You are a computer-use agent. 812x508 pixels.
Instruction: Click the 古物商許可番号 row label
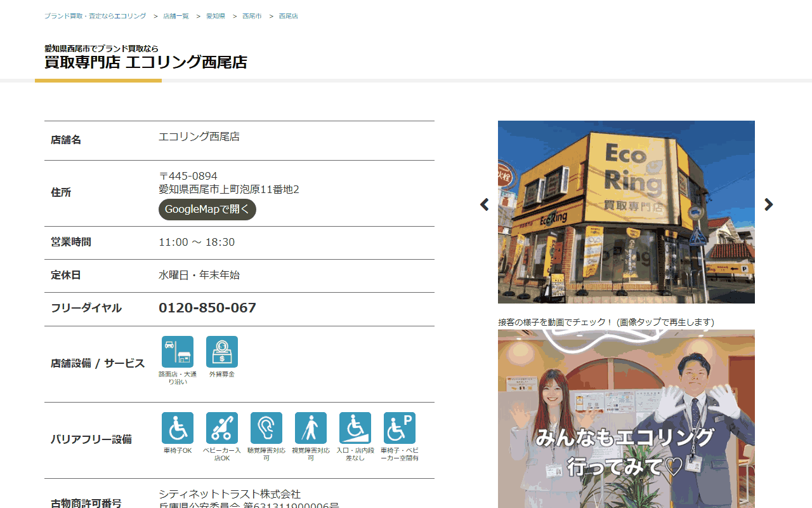pos(86,504)
